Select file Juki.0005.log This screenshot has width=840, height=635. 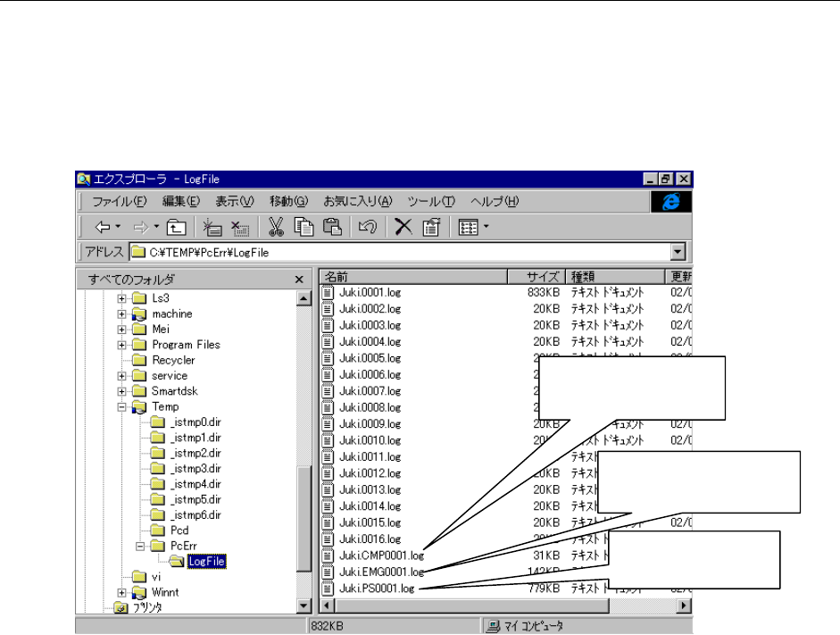(x=370, y=358)
